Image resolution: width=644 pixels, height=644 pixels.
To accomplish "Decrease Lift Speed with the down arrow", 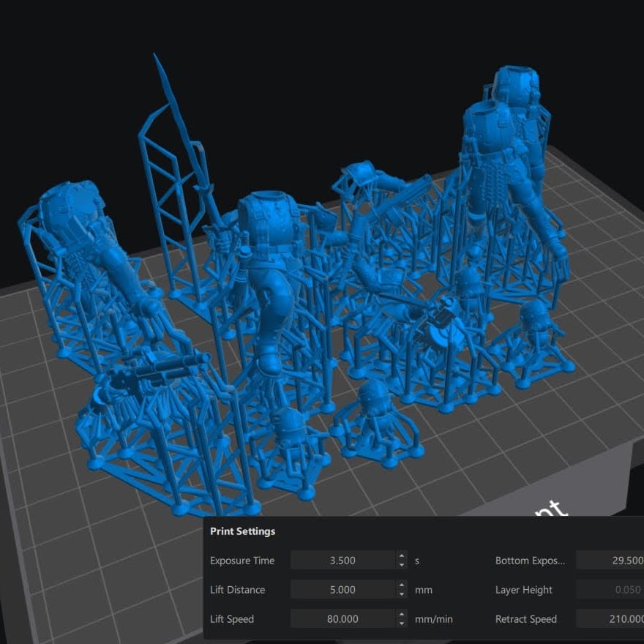I will coord(402,624).
